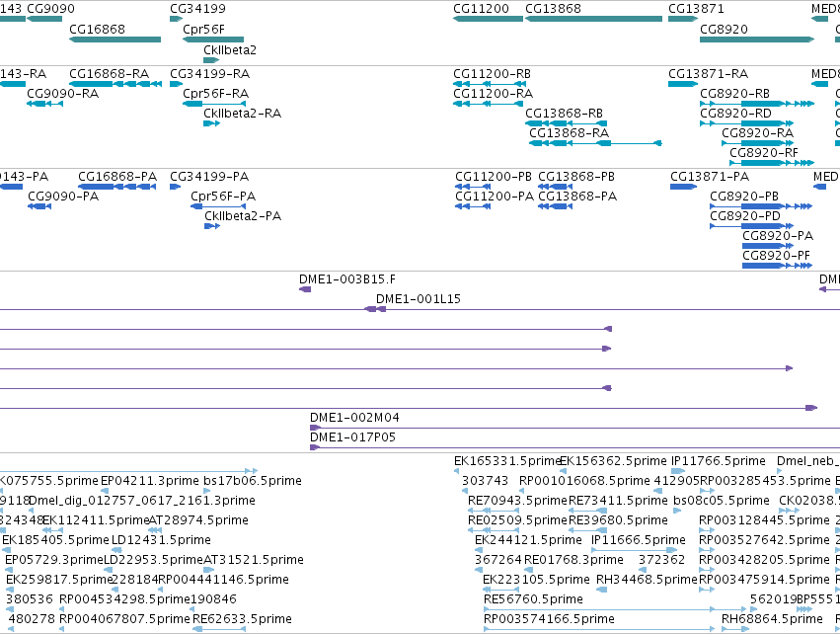Select EST EK165331.5prime
The width and height of the screenshot is (840, 634).
506,461
